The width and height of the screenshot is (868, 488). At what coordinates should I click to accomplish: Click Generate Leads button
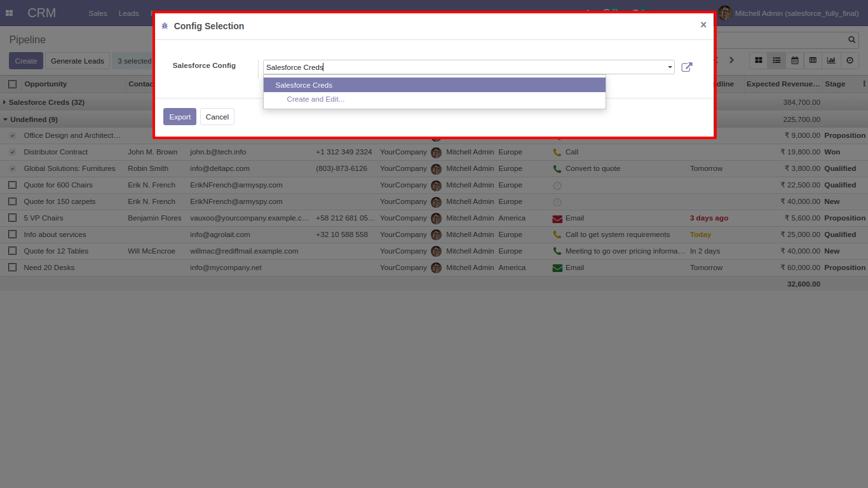(78, 61)
